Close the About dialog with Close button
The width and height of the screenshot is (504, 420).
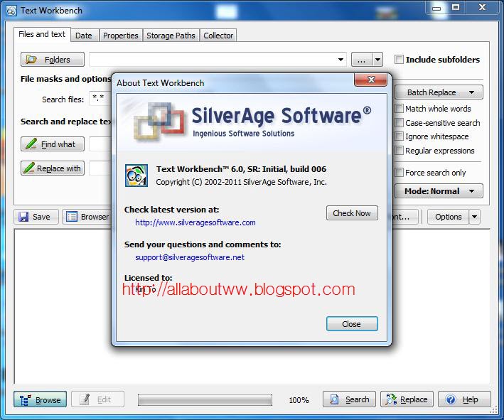[352, 324]
